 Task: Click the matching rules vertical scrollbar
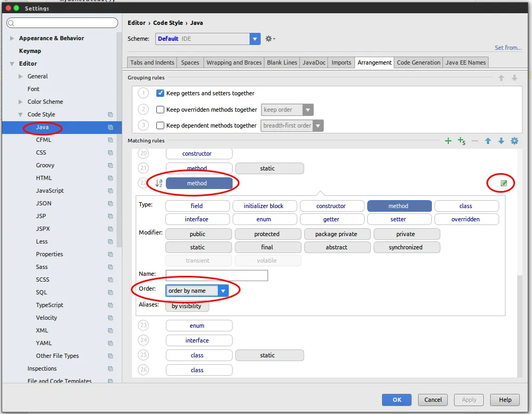pyautogui.click(x=519, y=326)
